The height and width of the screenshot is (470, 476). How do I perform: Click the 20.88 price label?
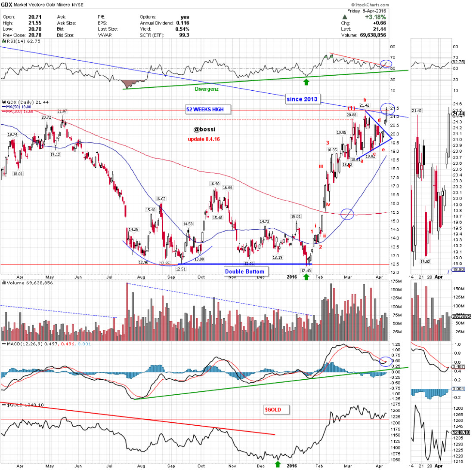tap(351, 115)
